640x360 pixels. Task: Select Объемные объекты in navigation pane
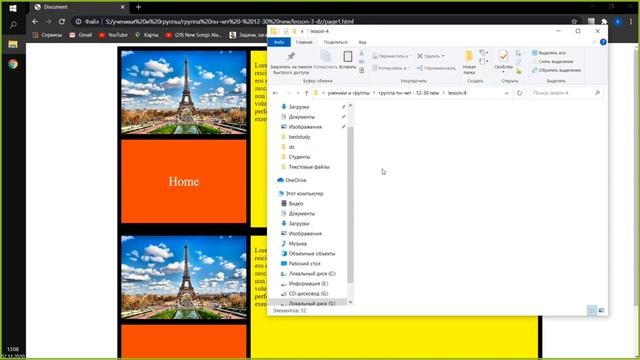[311, 253]
